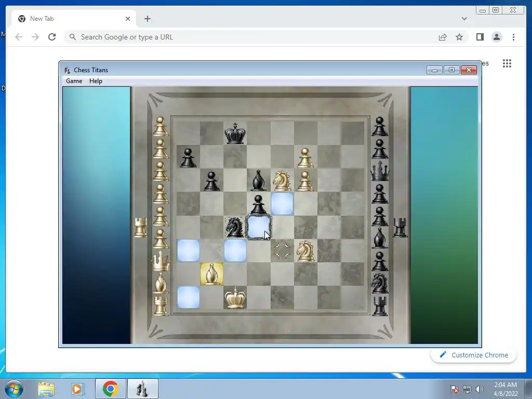This screenshot has height=399, width=532.
Task: Open Windows Media Player from taskbar
Action: pos(77,389)
